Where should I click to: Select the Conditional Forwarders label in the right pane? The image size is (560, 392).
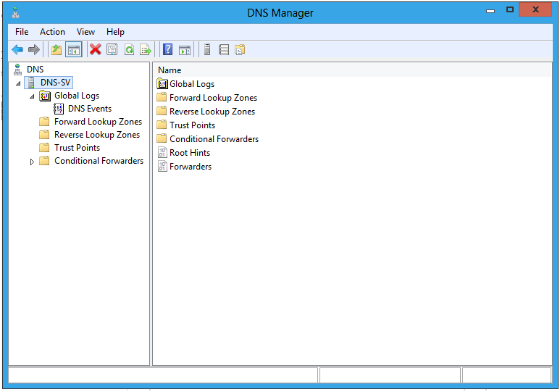click(214, 138)
